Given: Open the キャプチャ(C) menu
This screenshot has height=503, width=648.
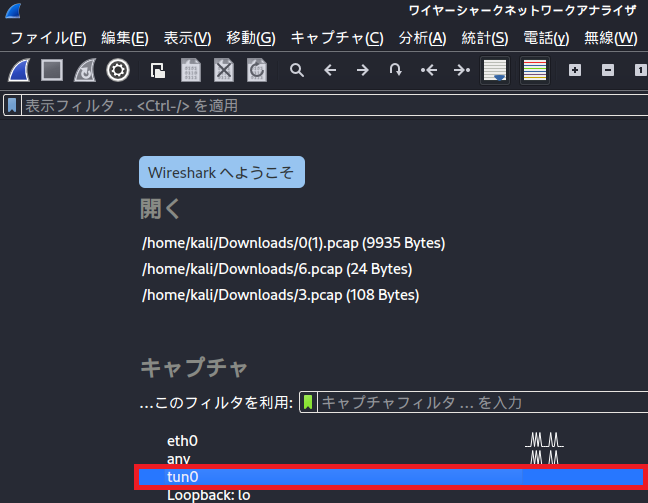Looking at the screenshot, I should click(x=337, y=38).
